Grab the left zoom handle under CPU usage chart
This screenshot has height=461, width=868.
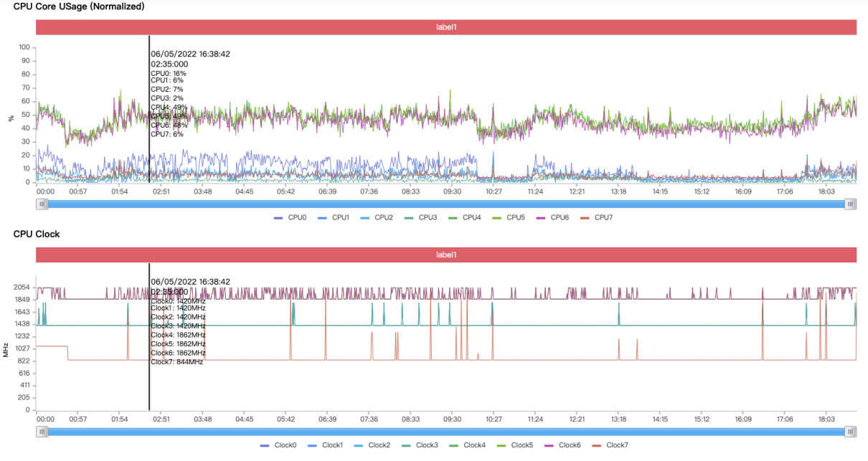coord(42,204)
